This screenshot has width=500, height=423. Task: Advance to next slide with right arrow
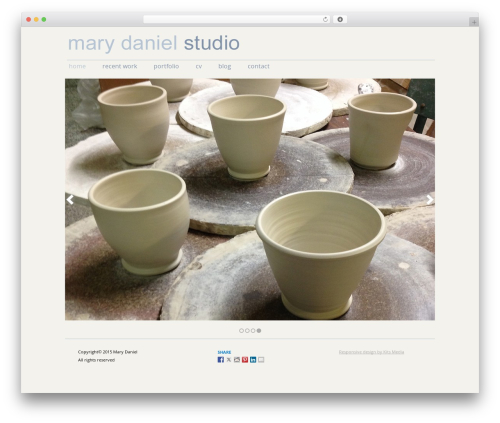[430, 200]
